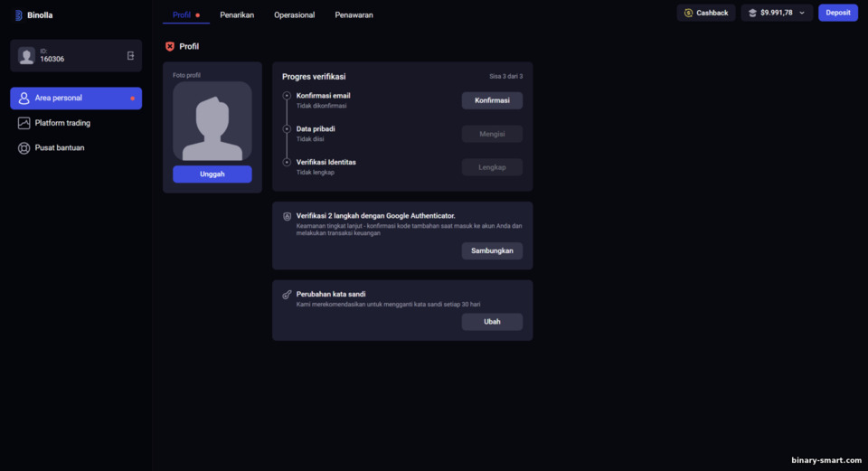The width and height of the screenshot is (868, 471).
Task: Select Area personal in sidebar
Action: click(x=76, y=99)
